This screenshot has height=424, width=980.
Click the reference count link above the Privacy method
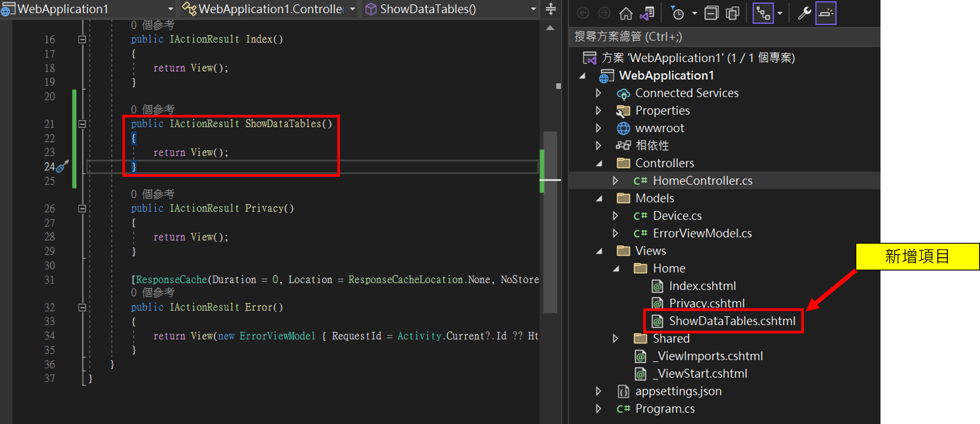click(152, 194)
